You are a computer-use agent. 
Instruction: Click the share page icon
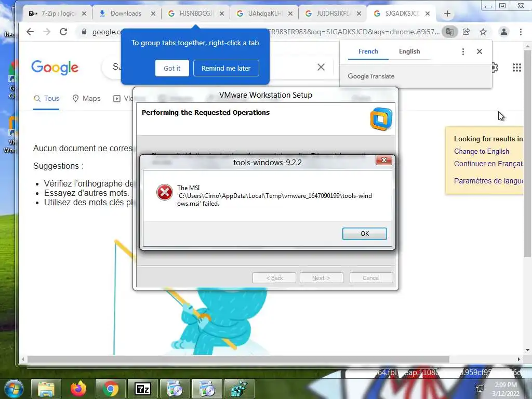click(x=467, y=32)
